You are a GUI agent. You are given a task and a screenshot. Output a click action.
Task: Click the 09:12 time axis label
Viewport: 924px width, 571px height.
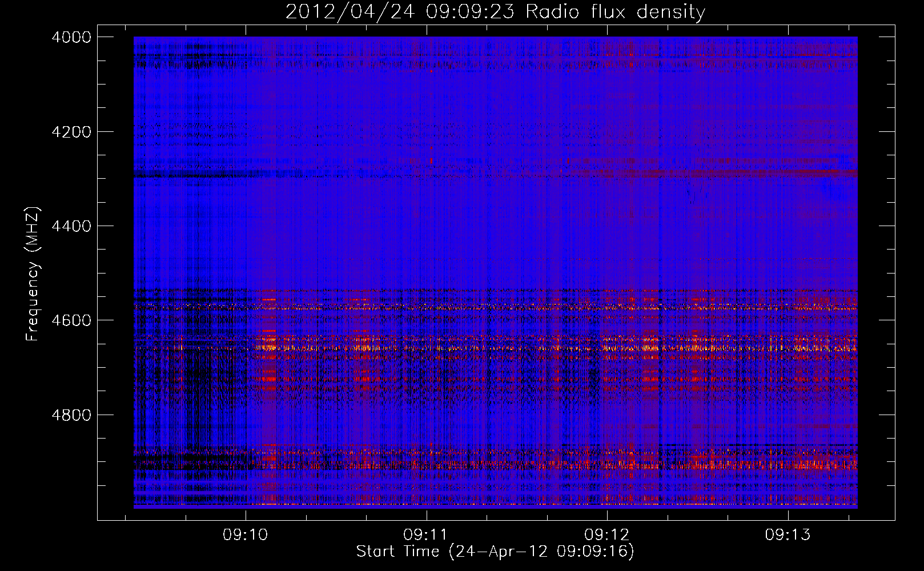[x=607, y=535]
